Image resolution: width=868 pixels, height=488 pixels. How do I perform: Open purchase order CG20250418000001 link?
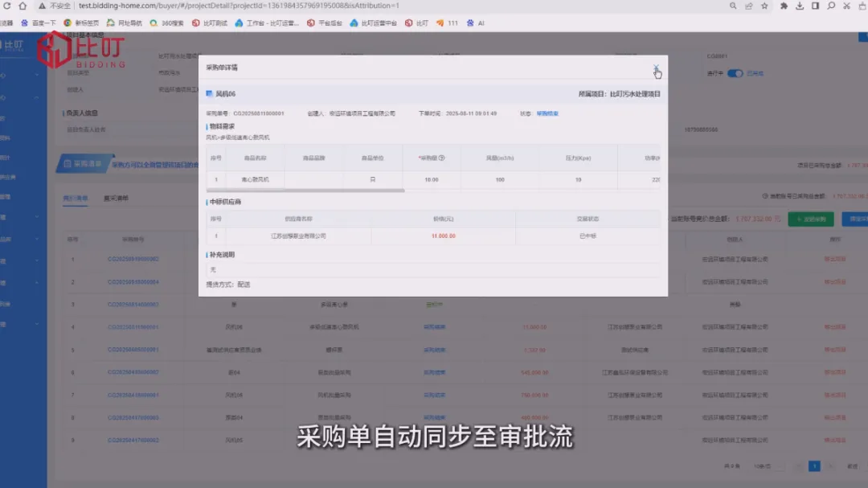(x=133, y=395)
